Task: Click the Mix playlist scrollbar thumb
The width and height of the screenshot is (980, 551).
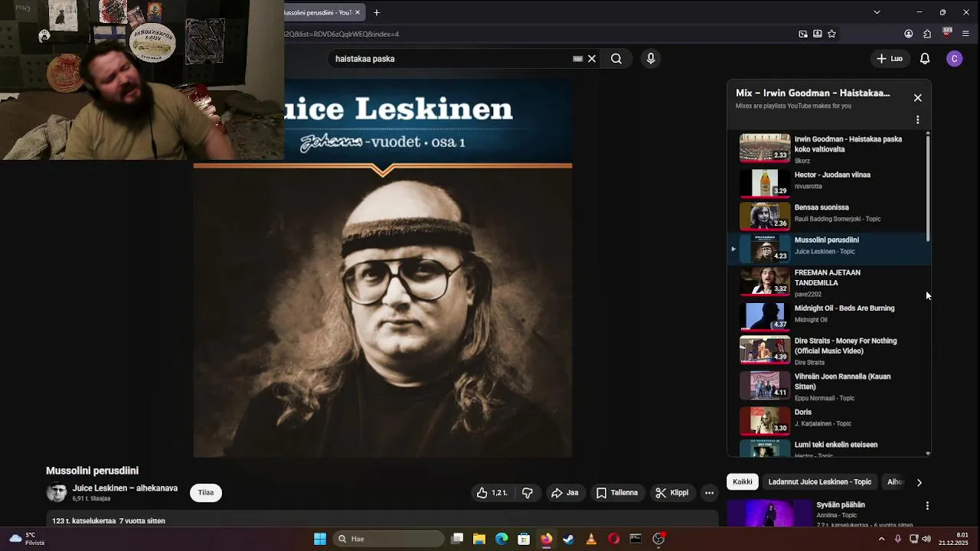Action: [928, 188]
